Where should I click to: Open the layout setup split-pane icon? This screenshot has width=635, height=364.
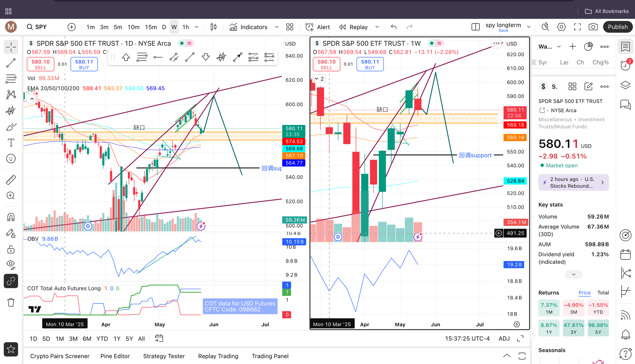click(x=476, y=27)
